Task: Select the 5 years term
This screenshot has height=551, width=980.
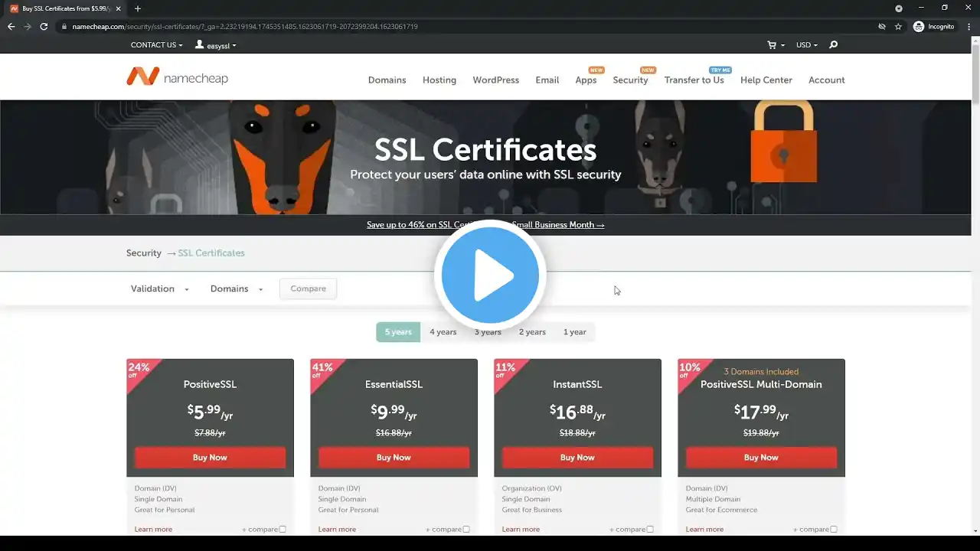Action: pyautogui.click(x=398, y=332)
